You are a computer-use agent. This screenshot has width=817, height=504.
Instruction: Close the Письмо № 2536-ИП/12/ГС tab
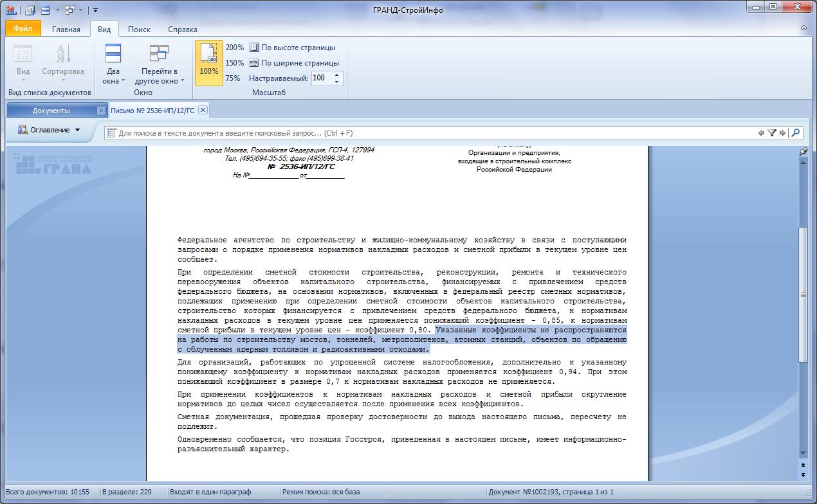click(203, 111)
